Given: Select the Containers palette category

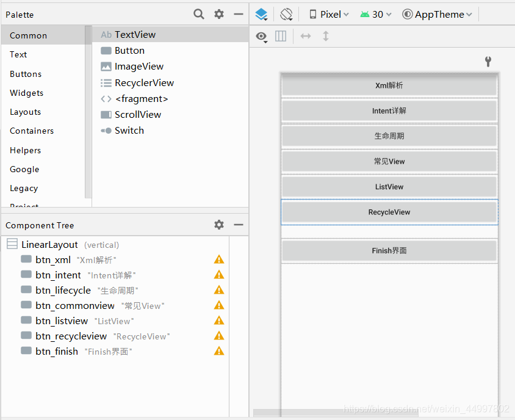Looking at the screenshot, I should click(x=43, y=131).
